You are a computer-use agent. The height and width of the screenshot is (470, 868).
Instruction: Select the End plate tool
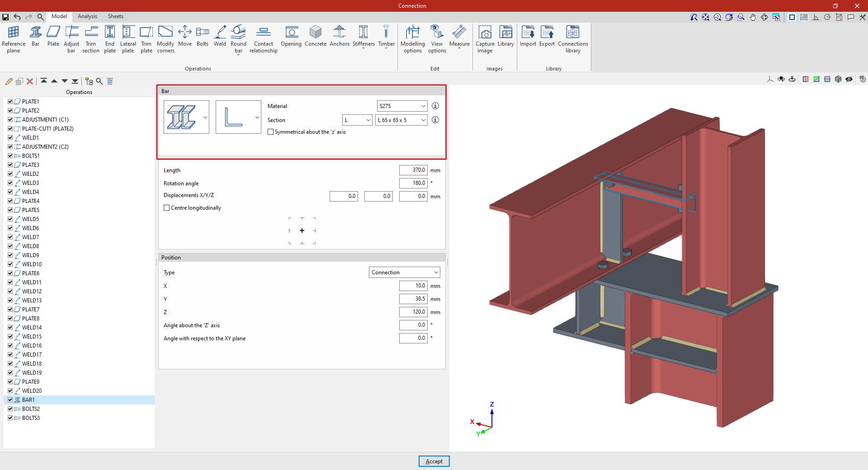coord(110,38)
